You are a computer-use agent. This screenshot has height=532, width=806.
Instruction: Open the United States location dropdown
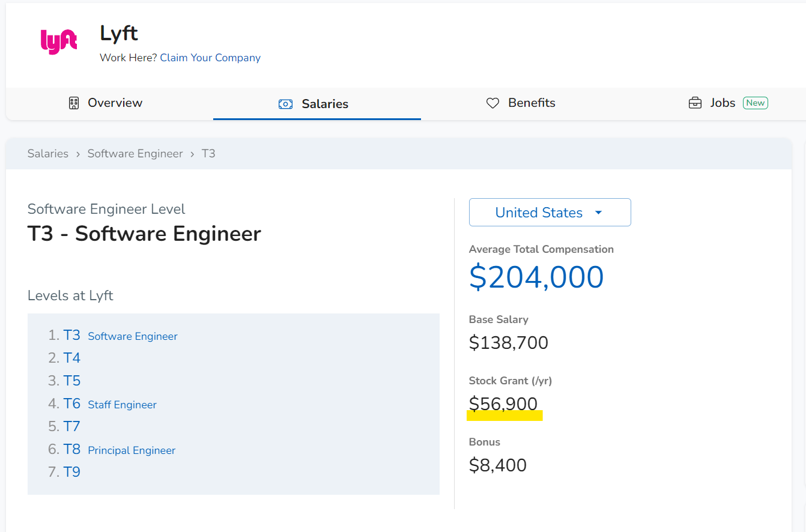(550, 213)
